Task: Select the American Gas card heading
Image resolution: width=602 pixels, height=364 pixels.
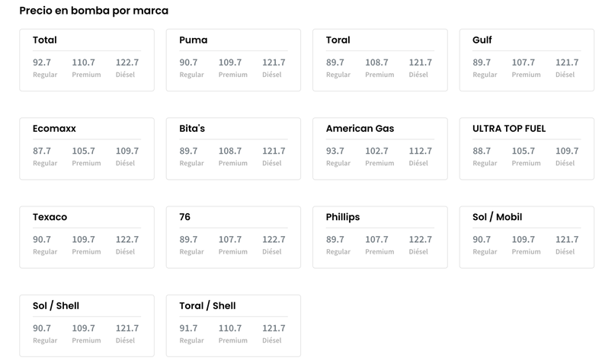Action: [x=360, y=129]
